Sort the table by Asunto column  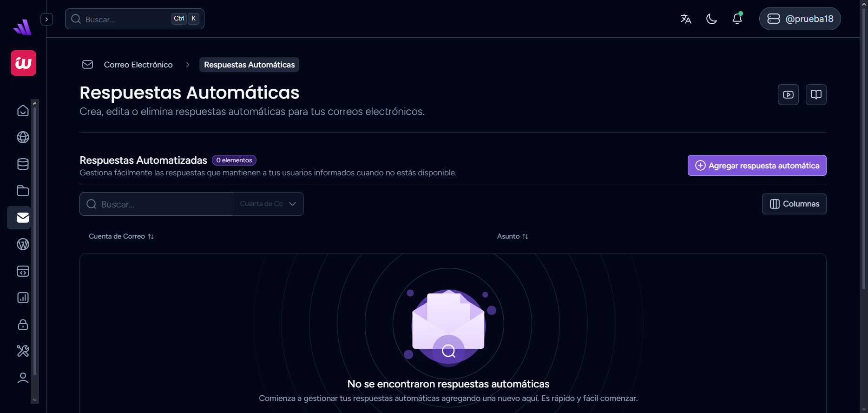click(x=512, y=236)
